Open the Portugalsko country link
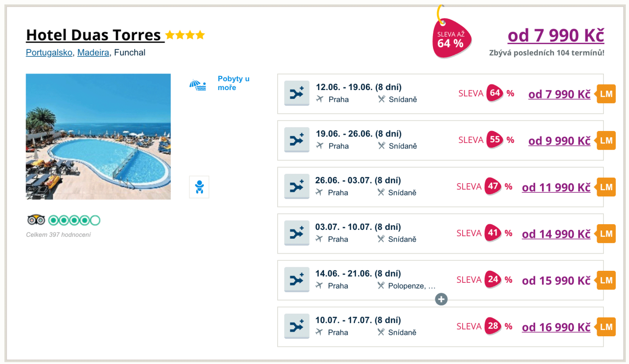 click(49, 52)
